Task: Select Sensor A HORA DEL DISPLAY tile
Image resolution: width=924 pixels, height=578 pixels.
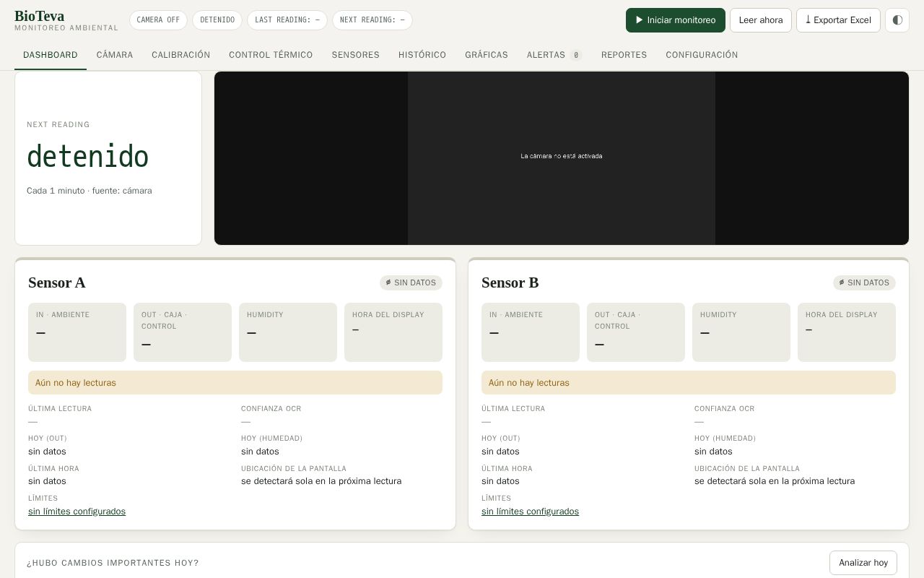Action: [x=393, y=332]
